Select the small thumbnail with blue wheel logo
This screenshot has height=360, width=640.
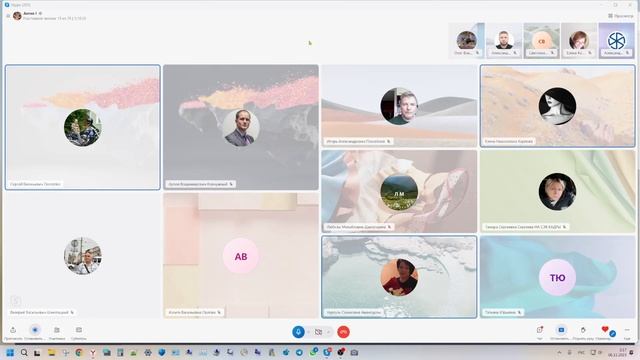click(x=616, y=41)
